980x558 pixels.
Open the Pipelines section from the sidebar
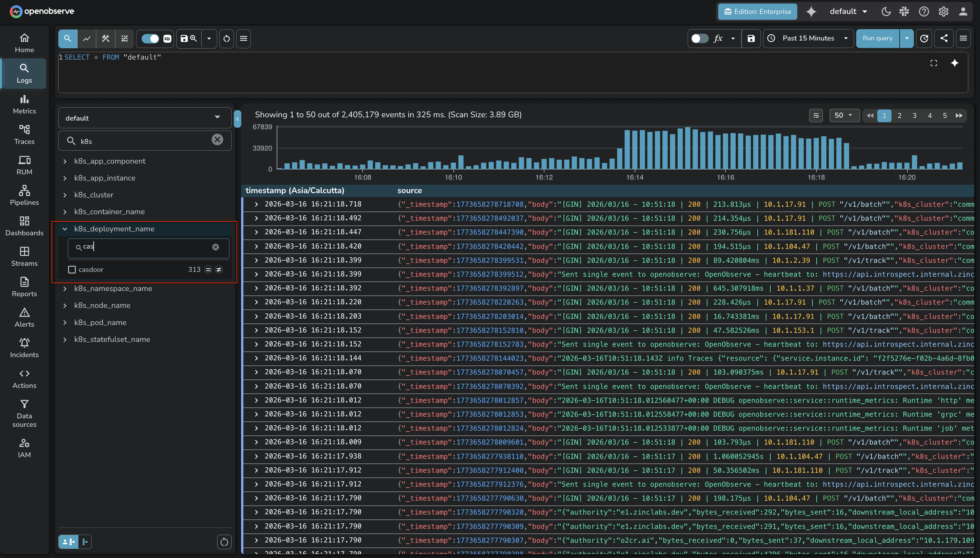(x=24, y=195)
